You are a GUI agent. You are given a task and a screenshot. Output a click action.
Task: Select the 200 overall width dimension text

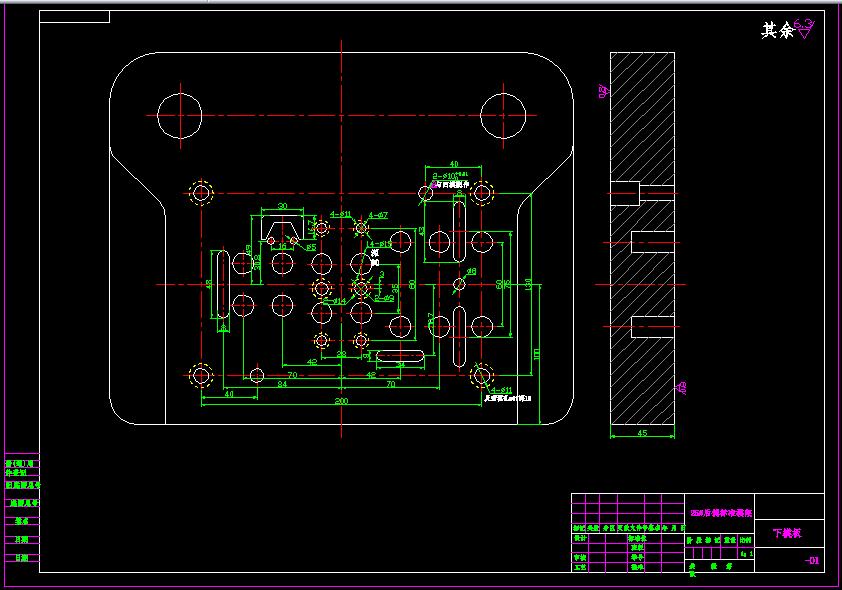341,401
